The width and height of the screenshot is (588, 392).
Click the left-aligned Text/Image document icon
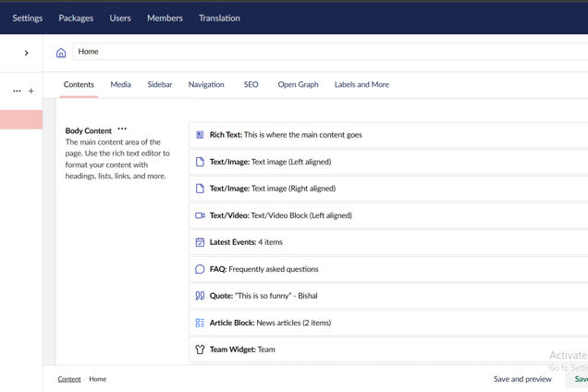(200, 162)
